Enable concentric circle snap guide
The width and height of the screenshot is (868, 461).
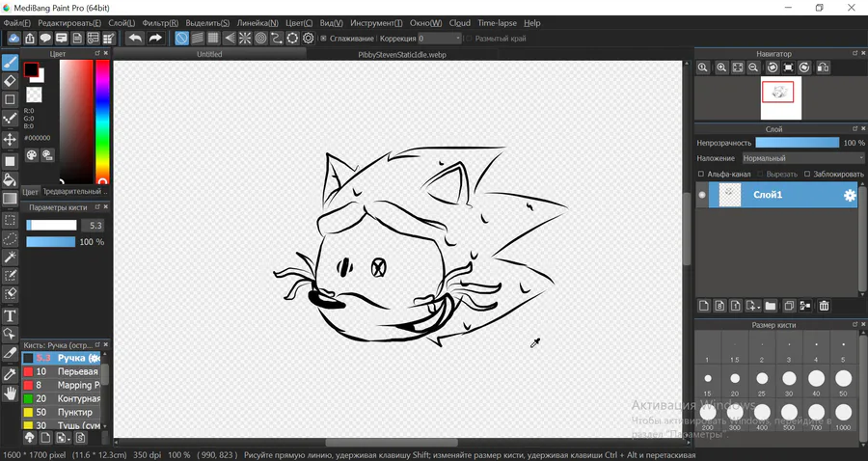coord(260,39)
